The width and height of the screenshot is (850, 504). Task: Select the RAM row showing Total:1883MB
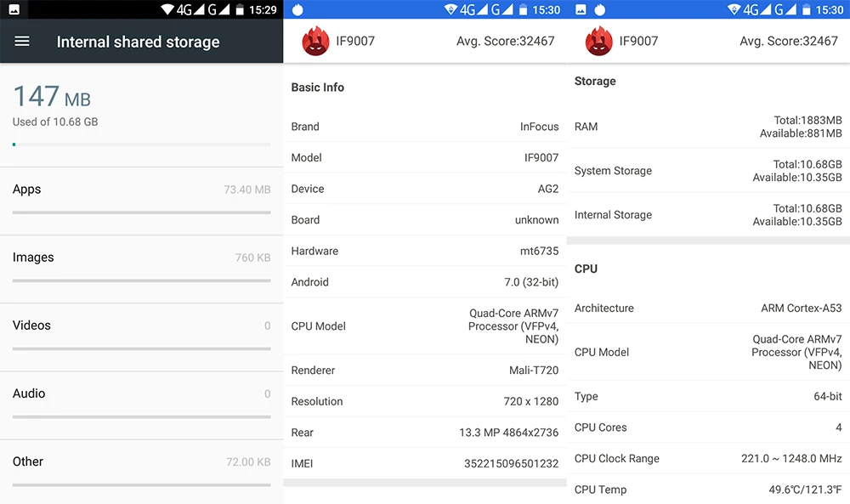click(x=708, y=127)
